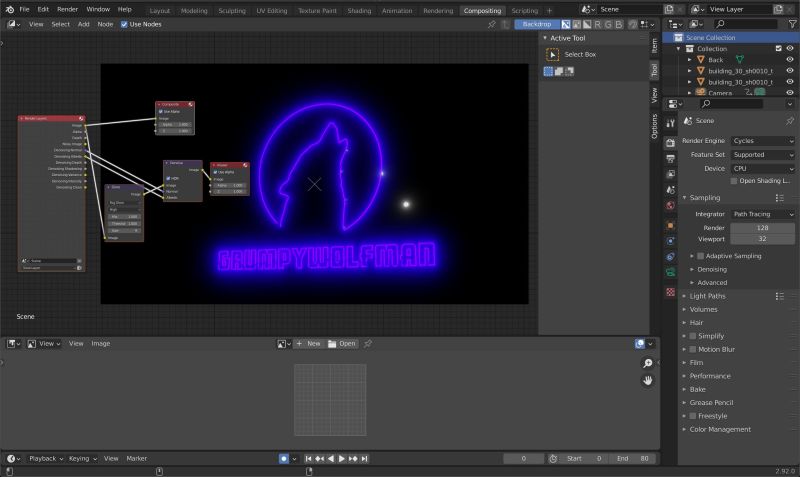The width and height of the screenshot is (800, 477).
Task: Click the Viewport samples 32 field
Action: (x=763, y=239)
